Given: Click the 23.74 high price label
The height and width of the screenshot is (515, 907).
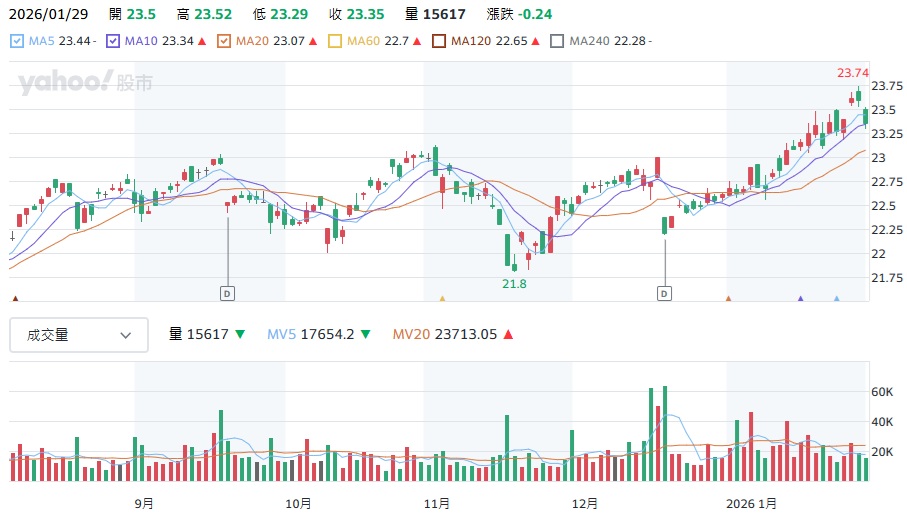Looking at the screenshot, I should tap(852, 73).
